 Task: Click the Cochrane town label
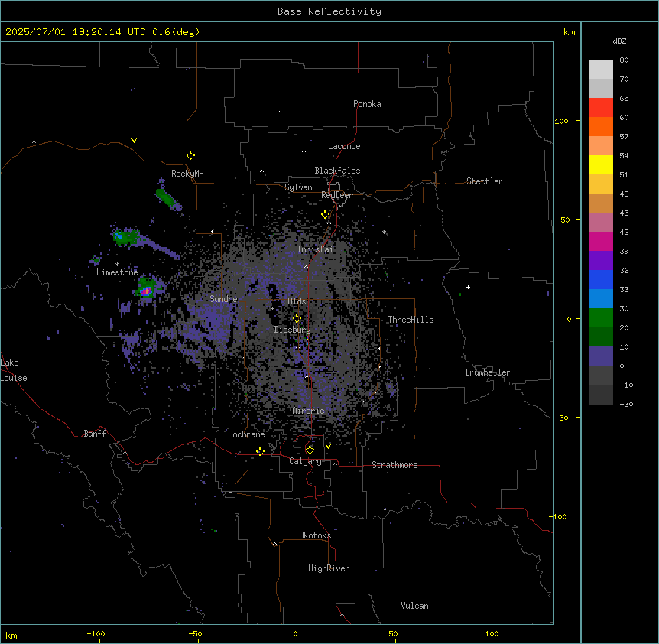246,434
